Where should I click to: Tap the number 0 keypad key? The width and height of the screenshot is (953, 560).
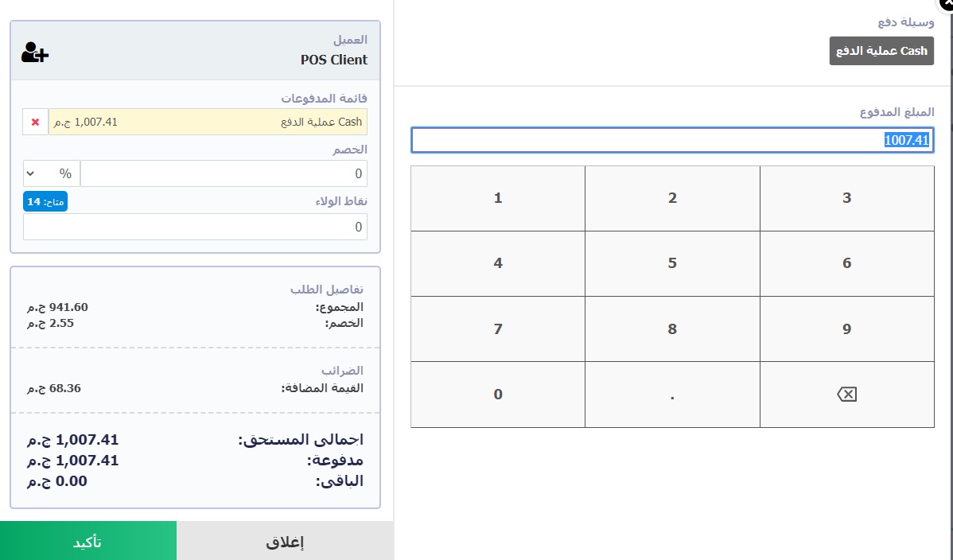[x=498, y=395]
